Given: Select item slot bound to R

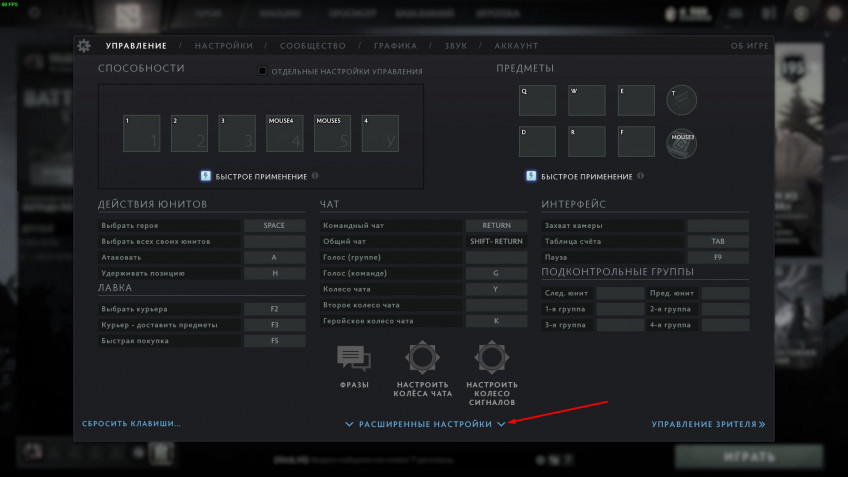Looking at the screenshot, I should pyautogui.click(x=587, y=142).
